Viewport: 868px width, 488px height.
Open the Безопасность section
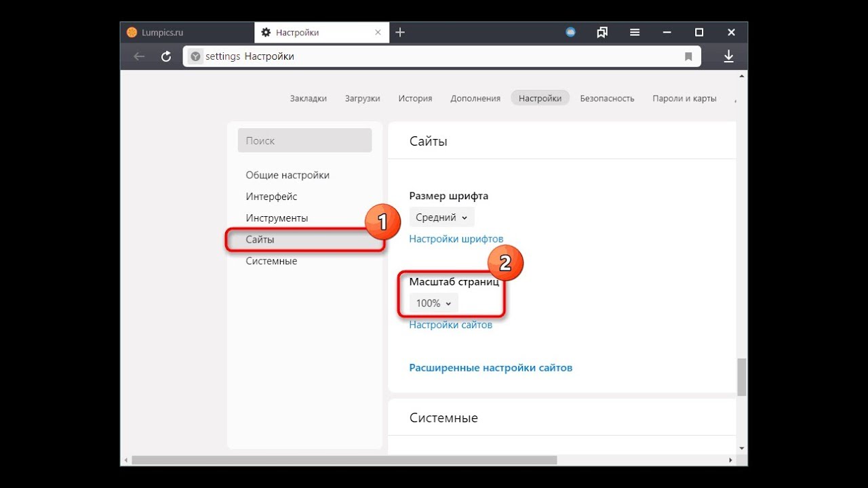pos(607,98)
